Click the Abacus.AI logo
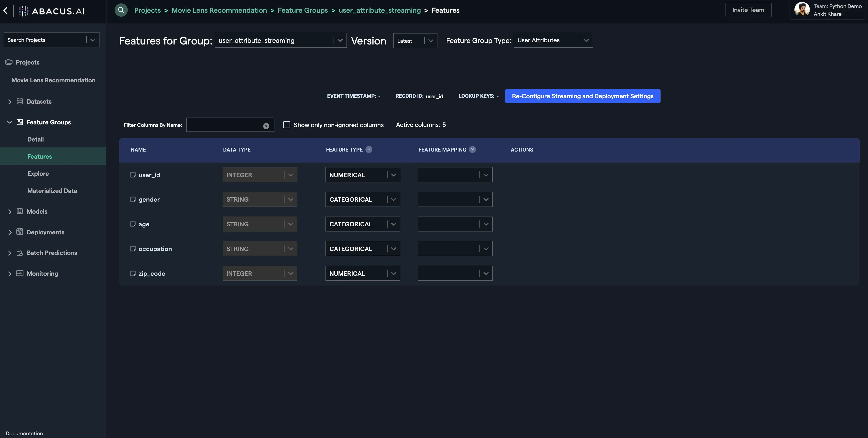This screenshot has height=438, width=868. coord(52,11)
